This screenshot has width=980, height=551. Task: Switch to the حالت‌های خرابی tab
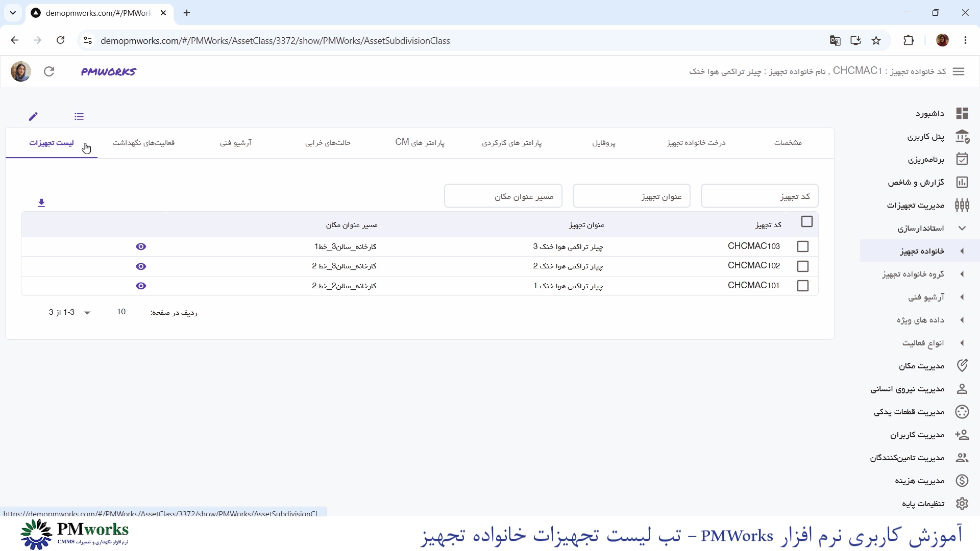(x=328, y=143)
